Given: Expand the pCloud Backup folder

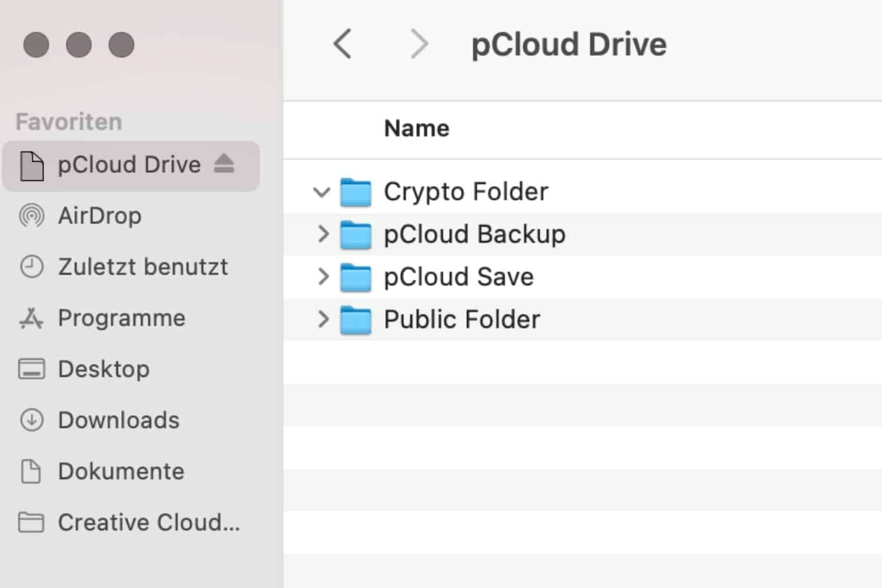Looking at the screenshot, I should 323,234.
